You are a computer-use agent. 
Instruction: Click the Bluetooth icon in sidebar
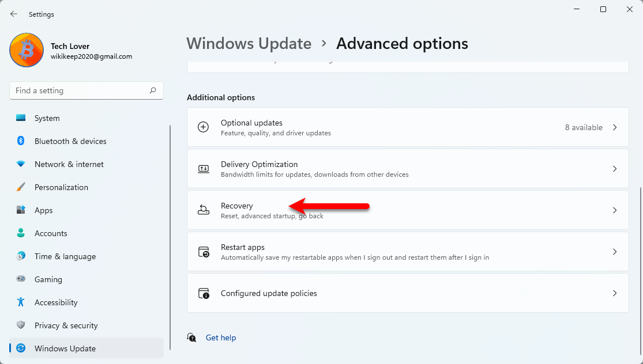click(21, 141)
